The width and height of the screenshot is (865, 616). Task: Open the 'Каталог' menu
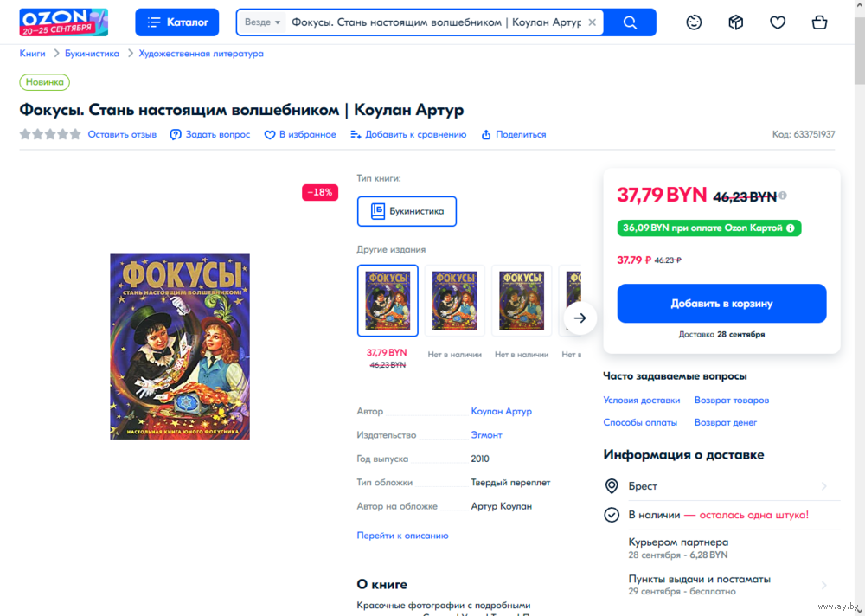pos(177,22)
